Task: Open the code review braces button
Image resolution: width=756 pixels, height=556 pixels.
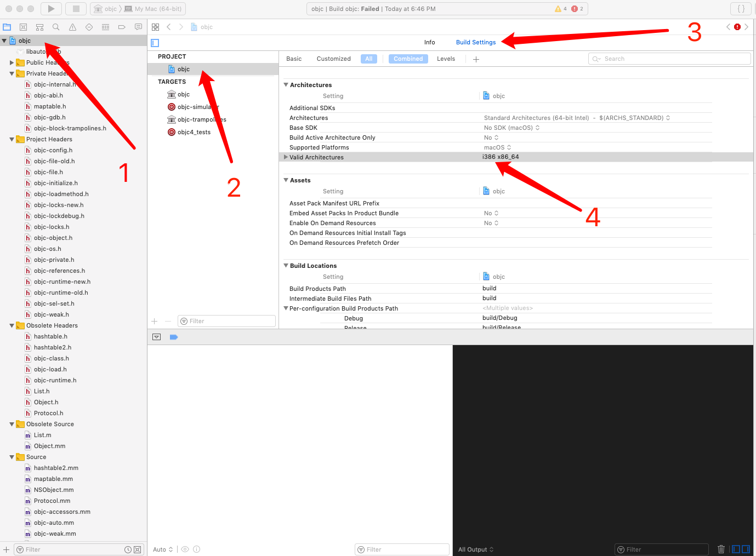Action: 741,9
